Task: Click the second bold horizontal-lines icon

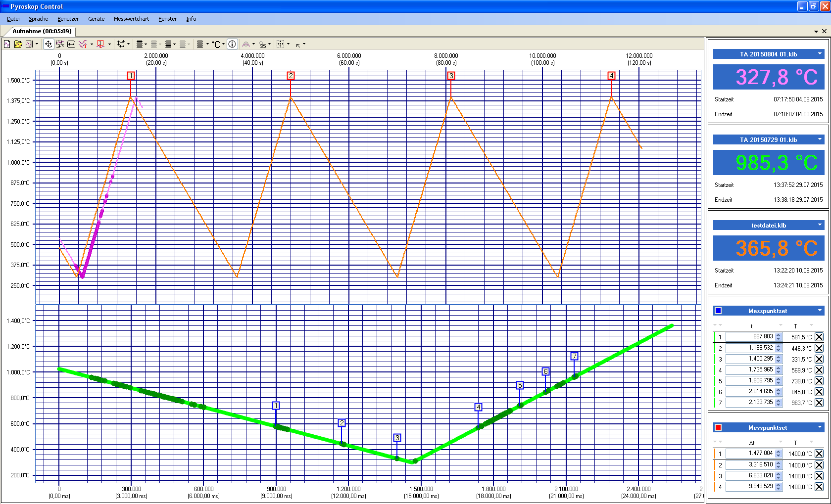Action: [168, 44]
